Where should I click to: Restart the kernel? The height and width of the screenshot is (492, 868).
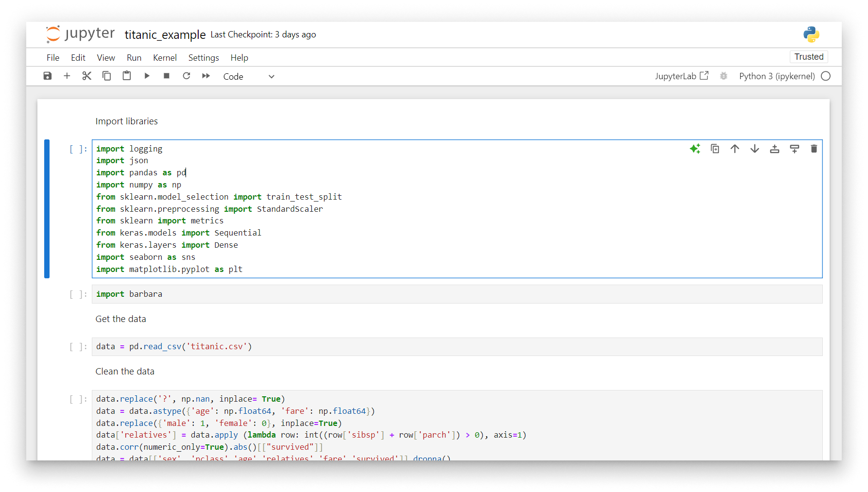pos(187,76)
